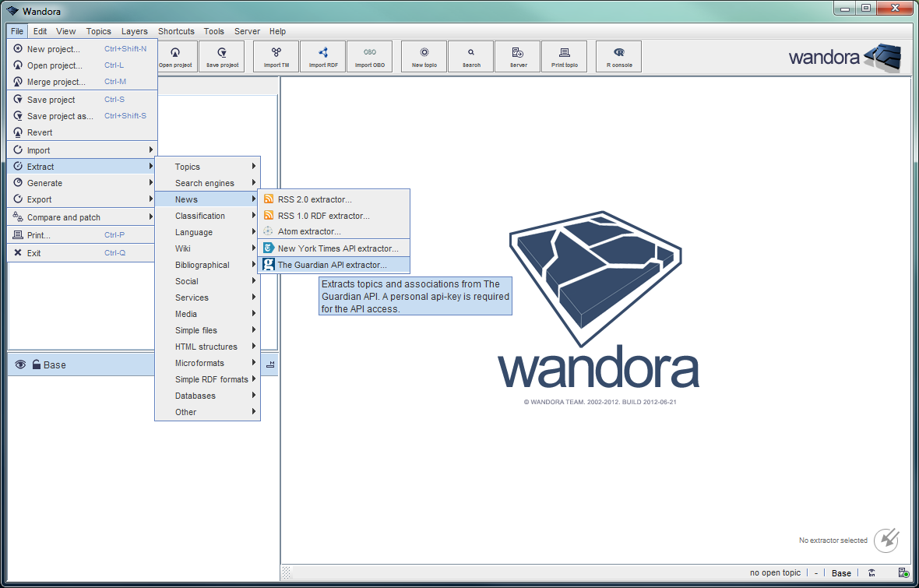The width and height of the screenshot is (919, 588).
Task: Click the Server toolbar icon
Action: tap(517, 56)
